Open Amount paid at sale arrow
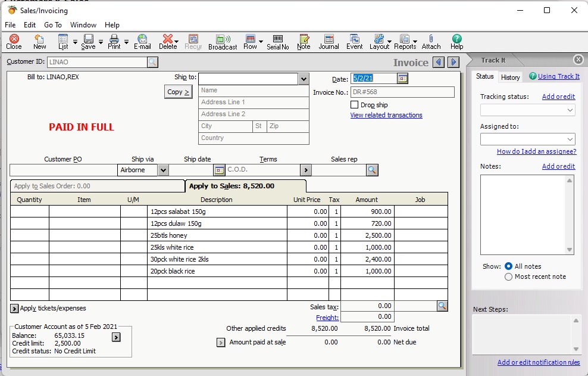The height and width of the screenshot is (376, 588). point(221,343)
